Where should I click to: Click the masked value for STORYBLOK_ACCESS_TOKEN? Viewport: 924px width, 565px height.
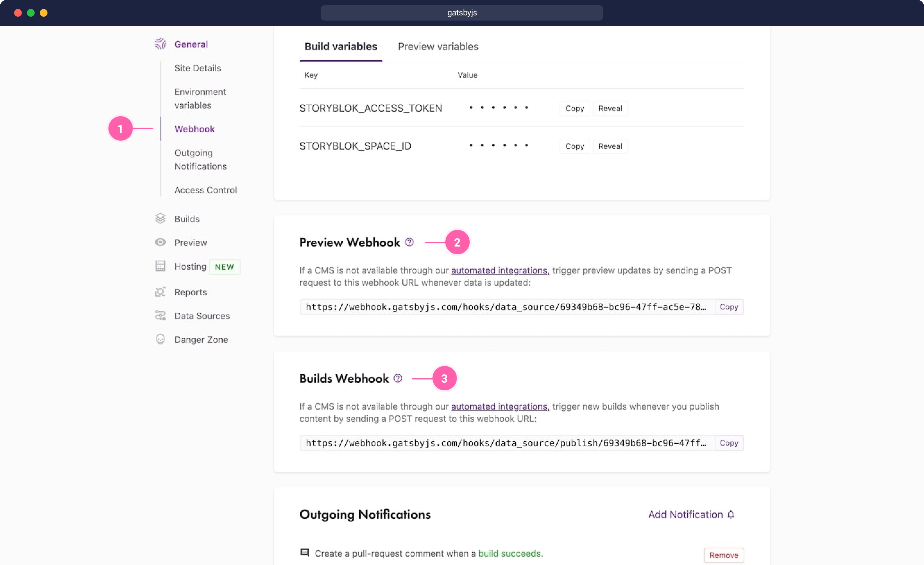499,108
